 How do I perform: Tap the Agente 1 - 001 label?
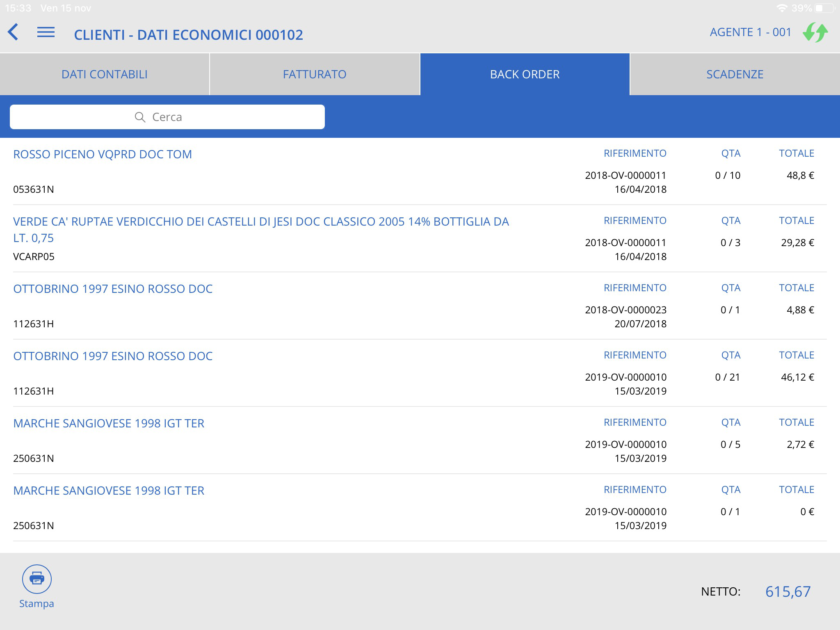pyautogui.click(x=750, y=32)
